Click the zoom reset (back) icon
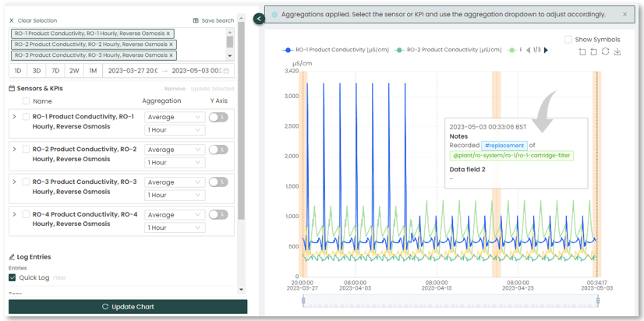644x321 pixels. tap(594, 52)
